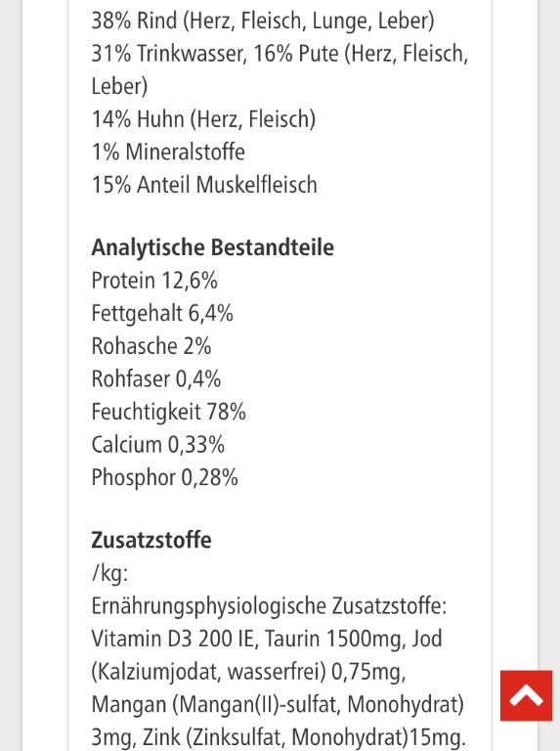Select the 38% Rind ingredient line
Viewport: 560px width, 751px height.
click(x=263, y=22)
